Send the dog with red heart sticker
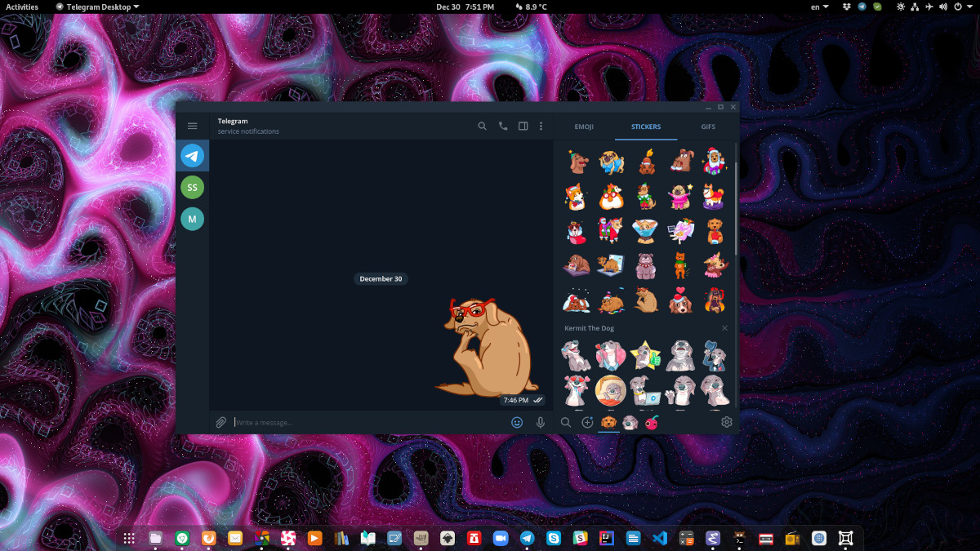980x551 pixels. tap(679, 300)
